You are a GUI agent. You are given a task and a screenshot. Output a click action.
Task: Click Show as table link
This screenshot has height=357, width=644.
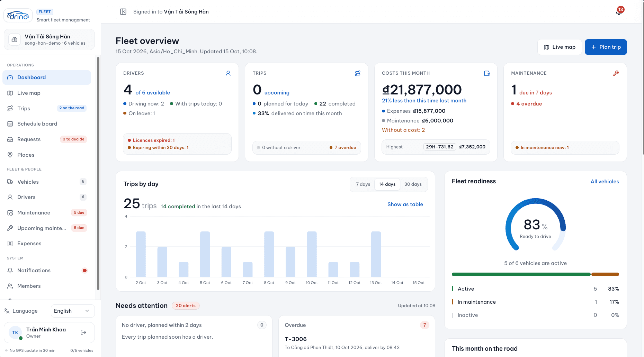tap(405, 204)
